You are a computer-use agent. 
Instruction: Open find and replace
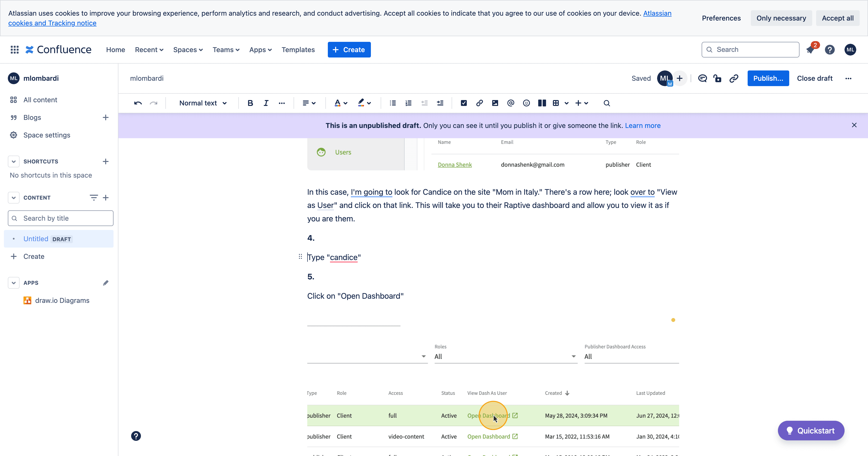(x=606, y=103)
